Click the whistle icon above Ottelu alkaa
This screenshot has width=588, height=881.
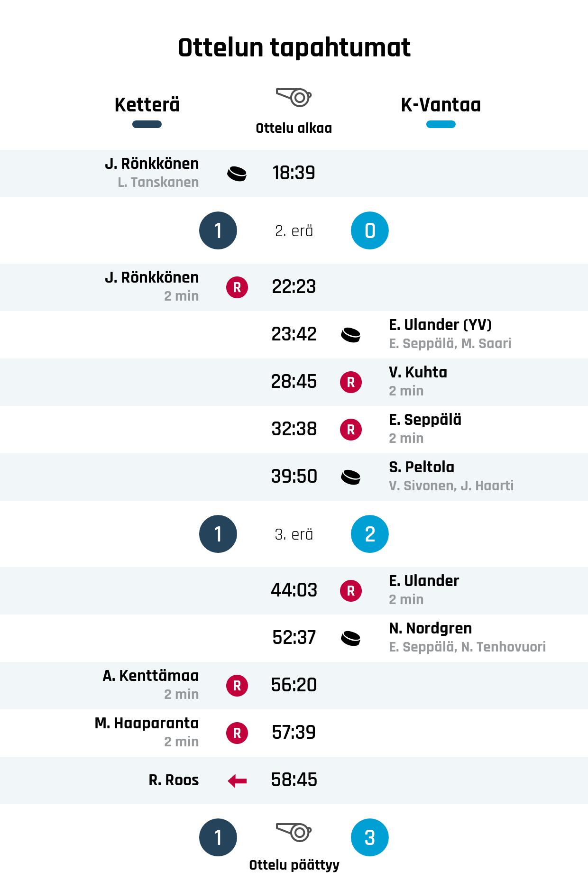pyautogui.click(x=294, y=97)
